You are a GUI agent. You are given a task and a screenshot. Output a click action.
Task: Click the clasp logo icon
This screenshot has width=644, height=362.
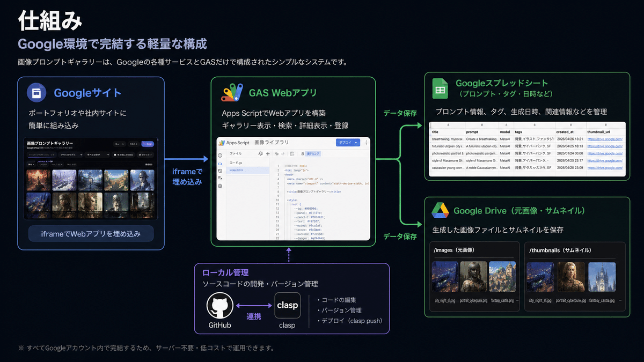pos(287,306)
